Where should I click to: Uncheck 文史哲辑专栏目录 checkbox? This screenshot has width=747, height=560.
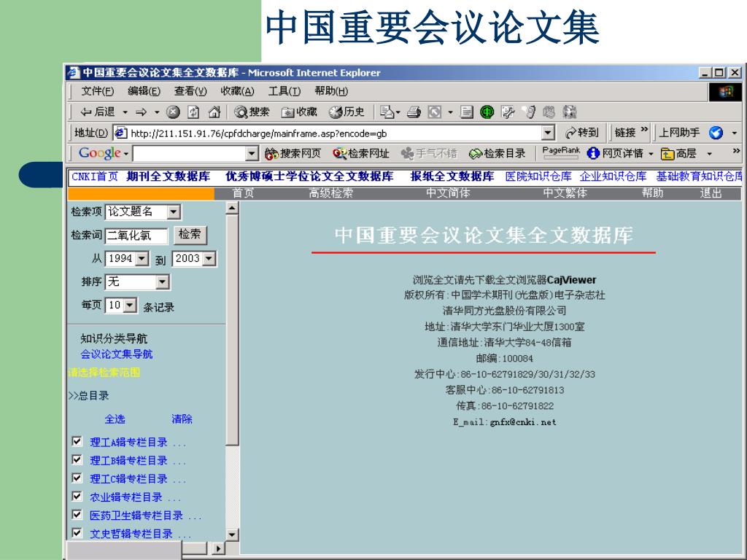click(77, 532)
